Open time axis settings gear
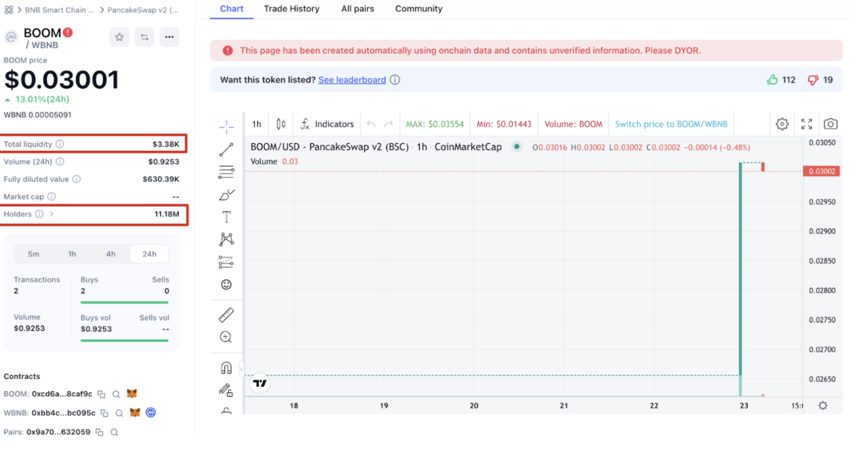Screen dimensions: 868x449 [x=822, y=405]
